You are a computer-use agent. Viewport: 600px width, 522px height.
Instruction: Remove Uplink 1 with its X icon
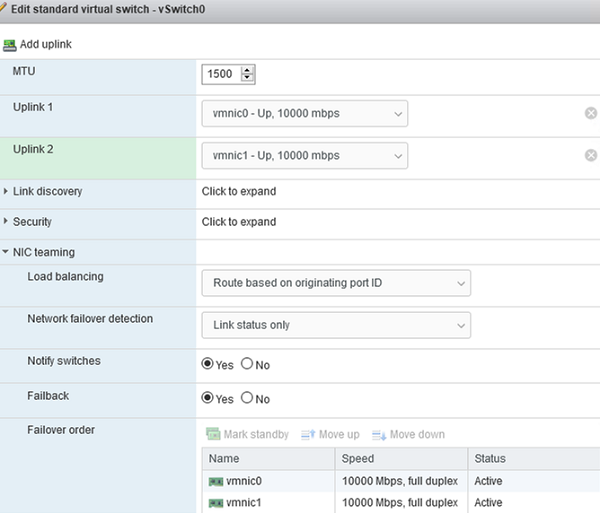[591, 113]
